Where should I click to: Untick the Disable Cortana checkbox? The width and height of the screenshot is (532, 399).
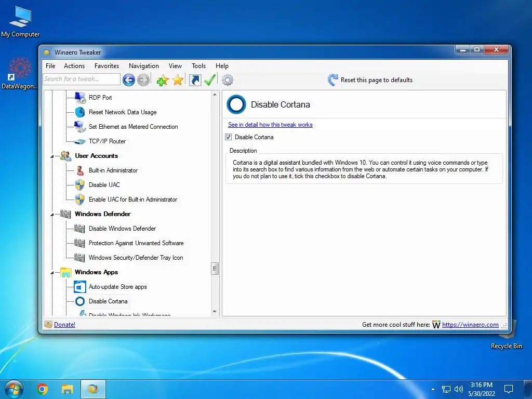229,137
